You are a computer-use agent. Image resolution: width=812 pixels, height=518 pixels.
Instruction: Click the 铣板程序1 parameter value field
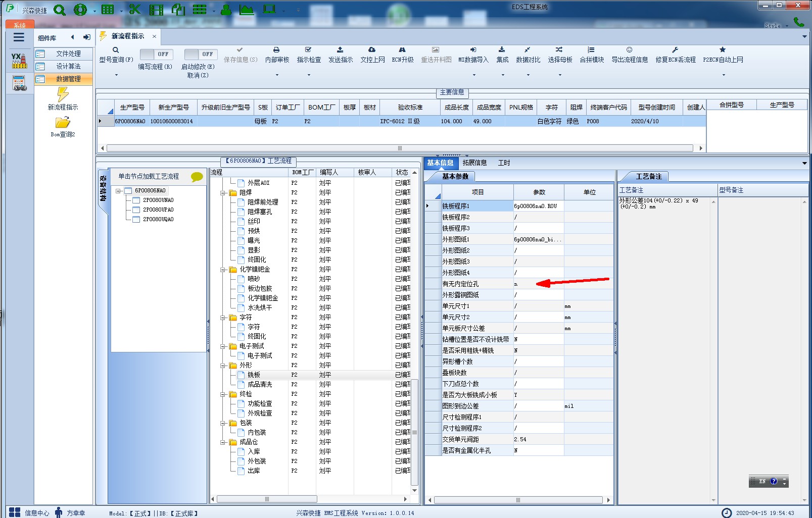point(538,206)
